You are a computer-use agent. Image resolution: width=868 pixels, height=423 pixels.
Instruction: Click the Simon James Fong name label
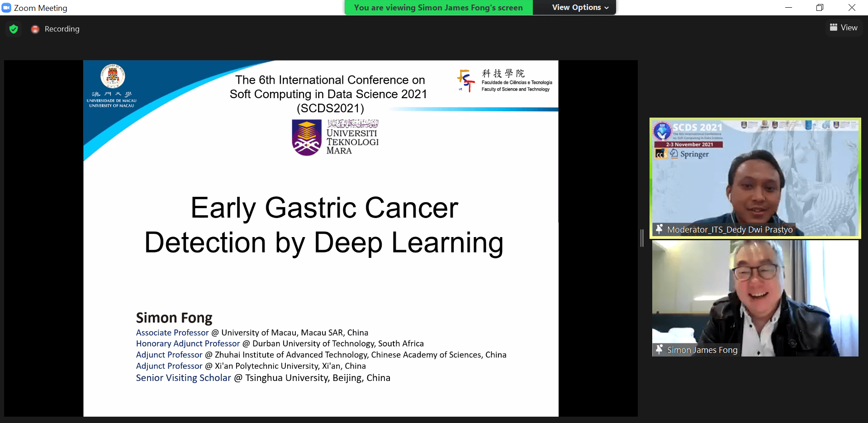point(702,350)
